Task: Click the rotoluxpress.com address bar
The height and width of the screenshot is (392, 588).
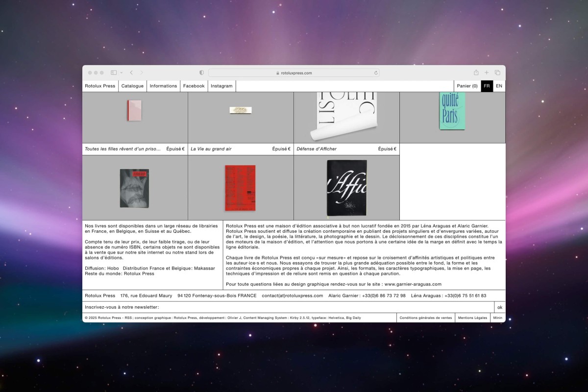Action: tap(294, 73)
